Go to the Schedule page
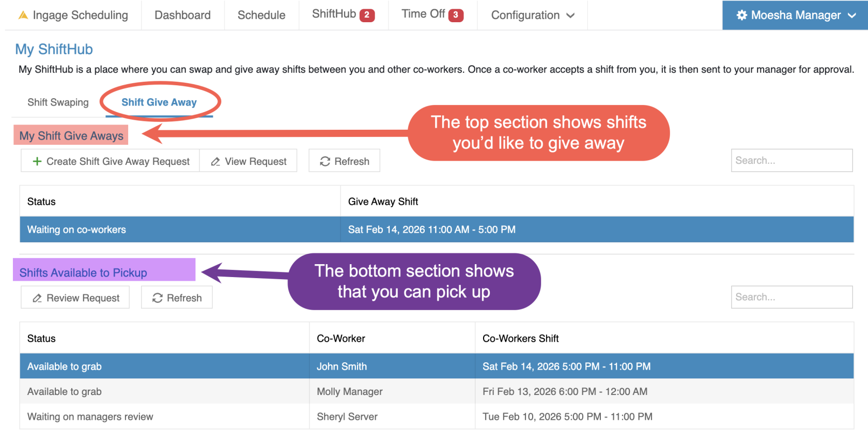 pos(261,15)
